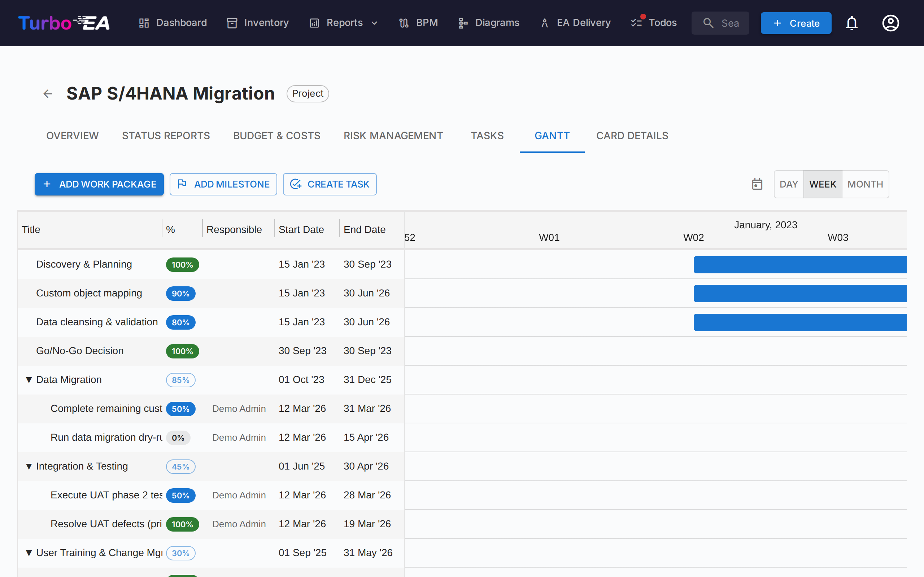
Task: Open Todos with red notification dot
Action: (x=654, y=23)
